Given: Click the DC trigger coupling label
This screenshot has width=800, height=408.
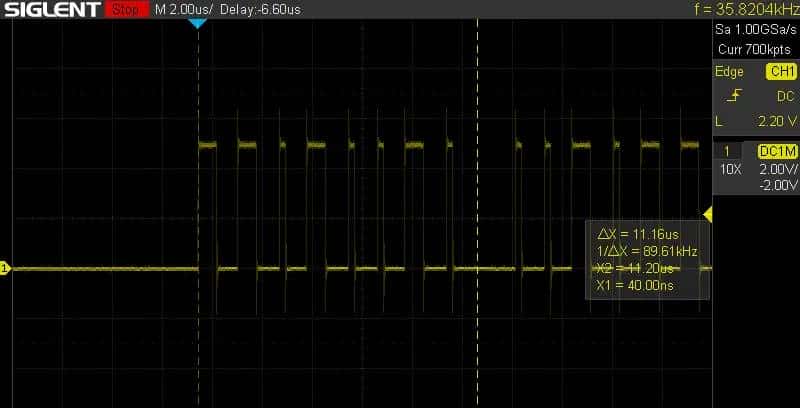Looking at the screenshot, I should click(786, 96).
